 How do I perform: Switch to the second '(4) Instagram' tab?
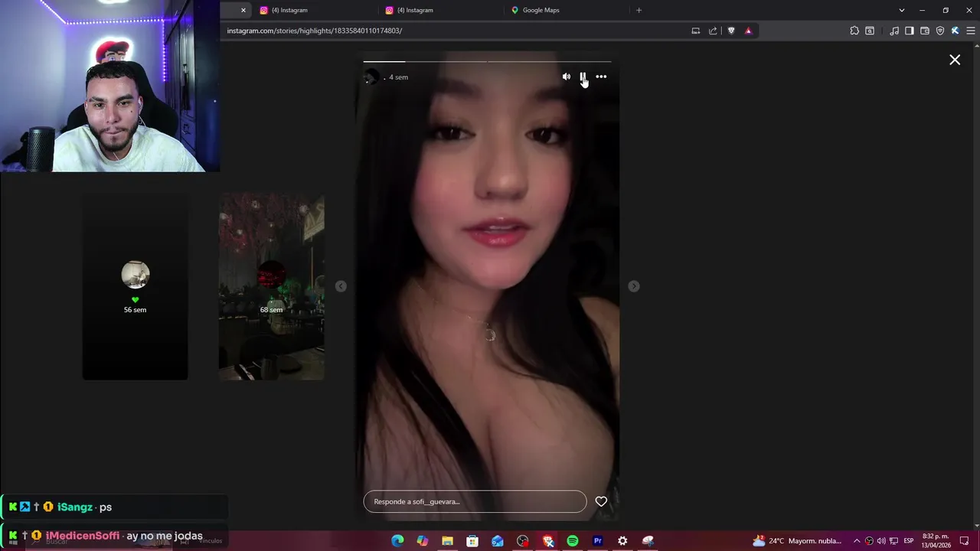415,10
